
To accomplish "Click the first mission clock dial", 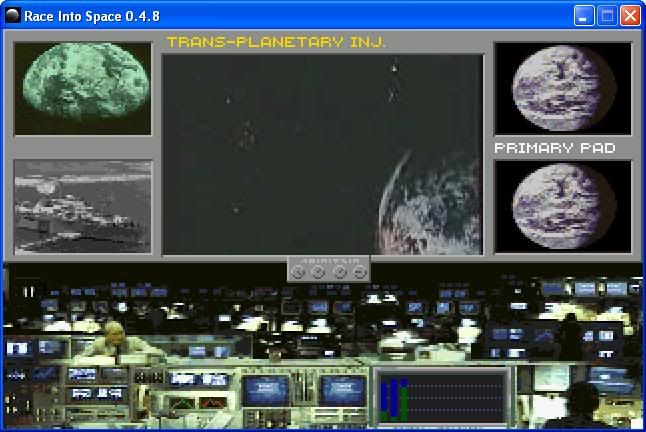I will pos(297,272).
